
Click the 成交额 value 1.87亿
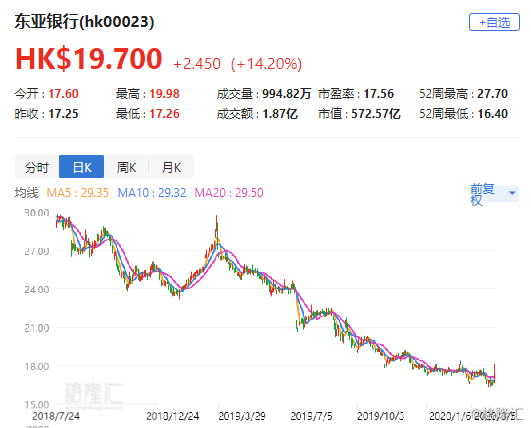pyautogui.click(x=280, y=114)
